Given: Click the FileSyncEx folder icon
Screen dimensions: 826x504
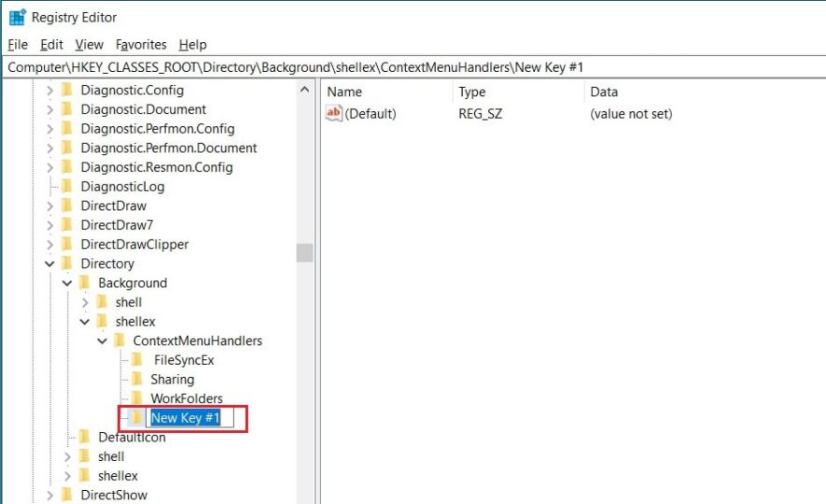Looking at the screenshot, I should click(x=137, y=360).
